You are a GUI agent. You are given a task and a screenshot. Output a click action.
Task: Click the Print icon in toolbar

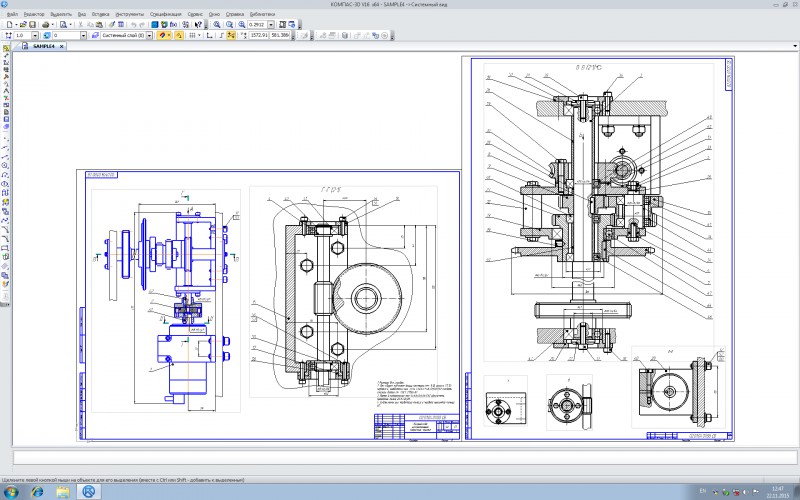(46, 24)
